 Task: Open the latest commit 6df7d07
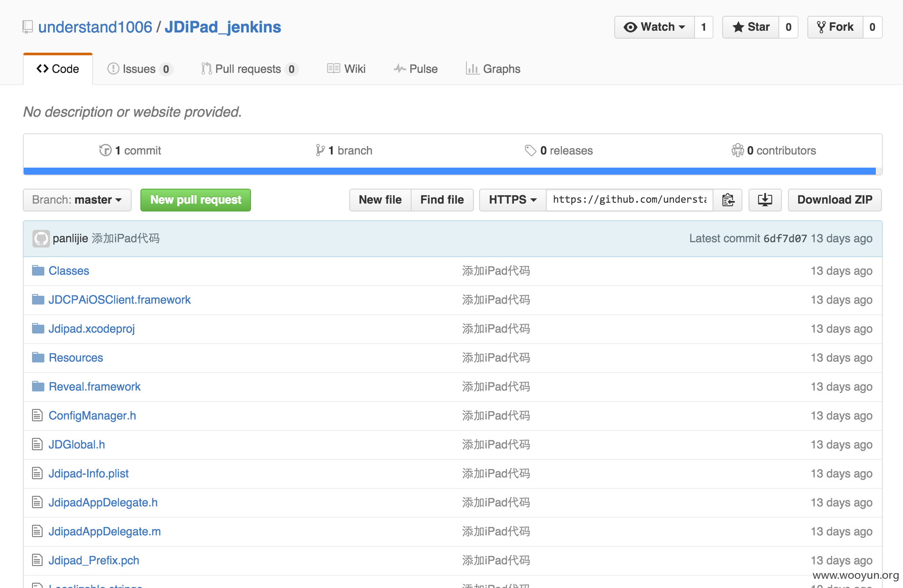(785, 239)
